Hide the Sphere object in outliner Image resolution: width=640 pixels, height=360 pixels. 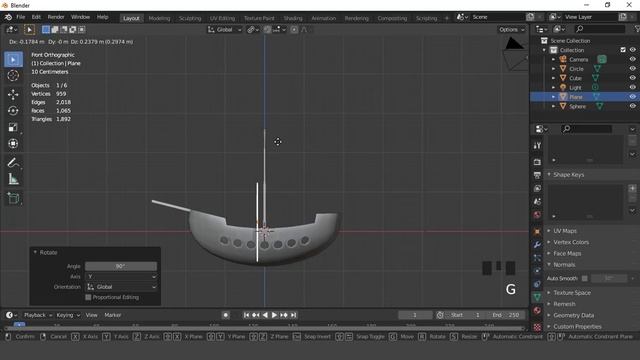click(x=632, y=106)
